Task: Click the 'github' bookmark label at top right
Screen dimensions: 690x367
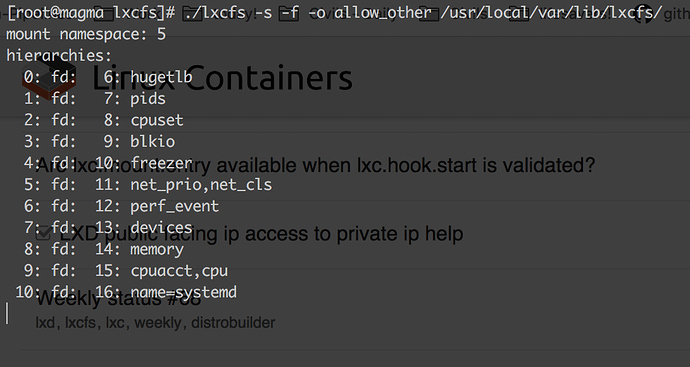Action: (x=677, y=14)
